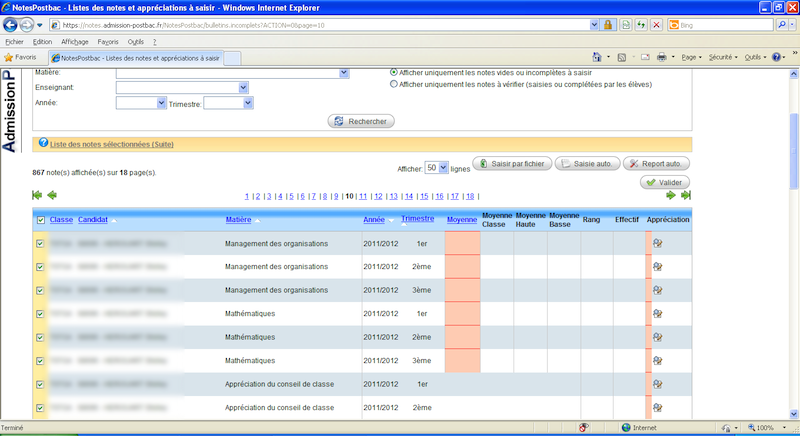
Task: Click the Home icon in command bar
Action: click(x=597, y=57)
